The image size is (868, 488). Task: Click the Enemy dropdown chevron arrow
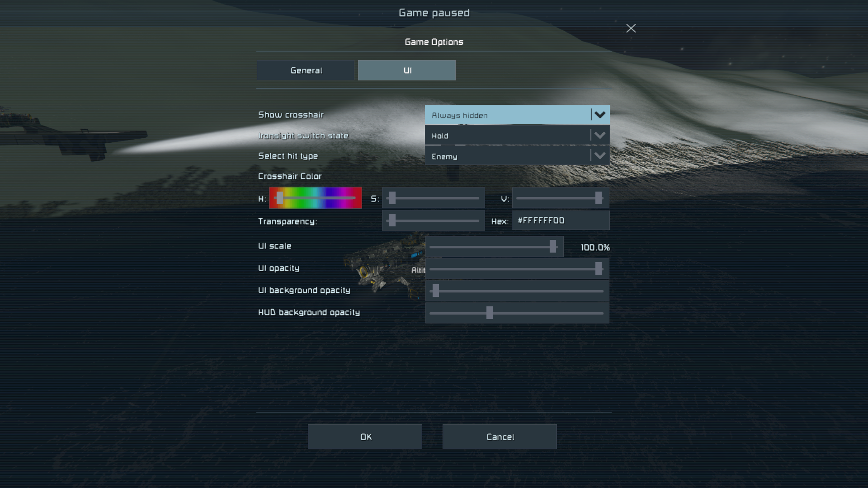(x=600, y=156)
